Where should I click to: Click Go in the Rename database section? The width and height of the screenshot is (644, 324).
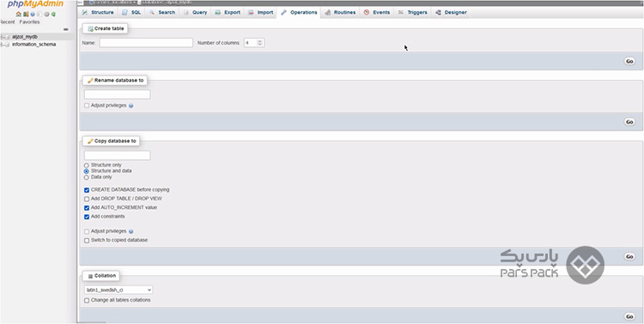click(x=629, y=122)
